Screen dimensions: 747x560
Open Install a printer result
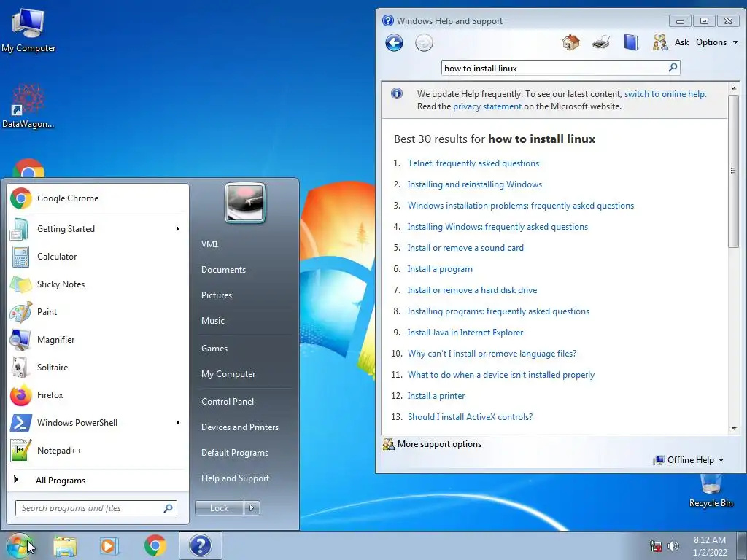pos(436,396)
